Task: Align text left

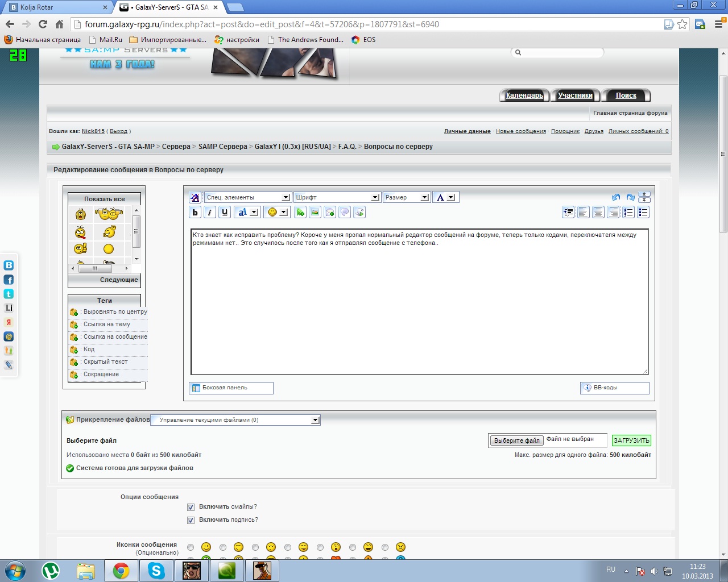Action: (584, 213)
